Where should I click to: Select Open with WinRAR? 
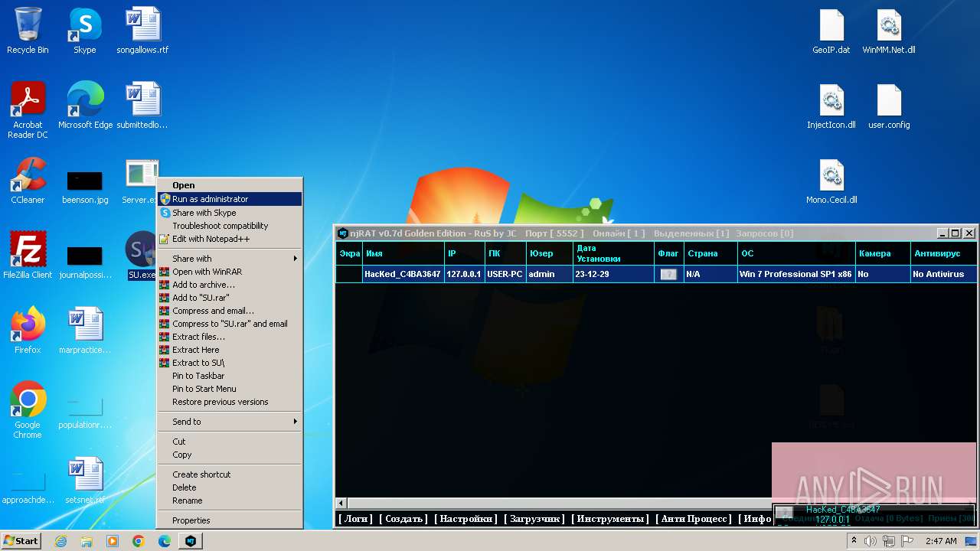(230, 272)
